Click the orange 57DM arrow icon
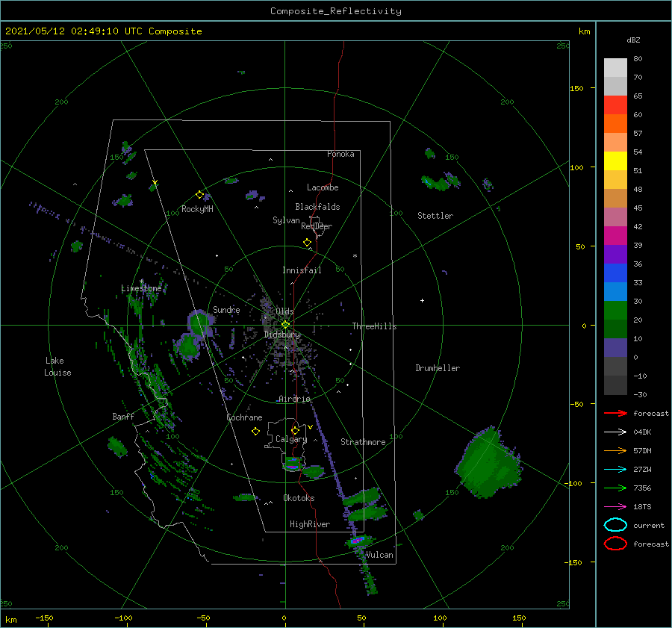The image size is (672, 628). pyautogui.click(x=615, y=450)
